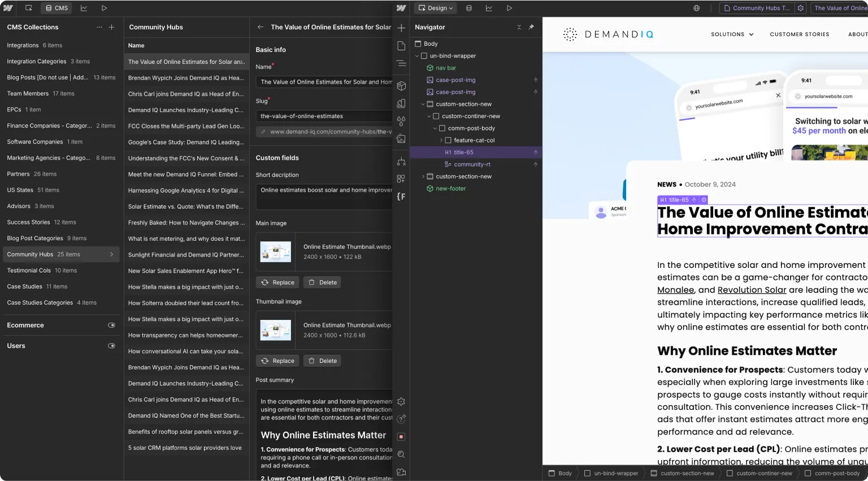Open the Navigator panel icon
868x481 pixels.
[x=401, y=63]
